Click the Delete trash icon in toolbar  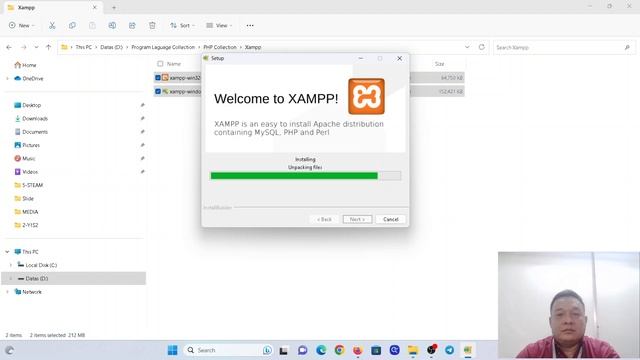(x=152, y=25)
